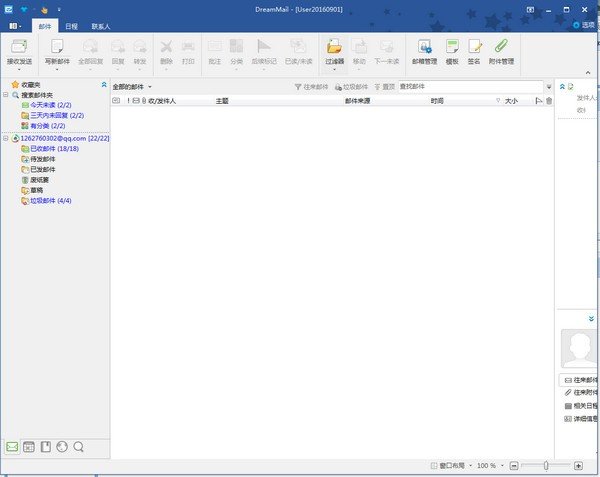Collapse the 1262760302@qq.com account tree

point(5,138)
